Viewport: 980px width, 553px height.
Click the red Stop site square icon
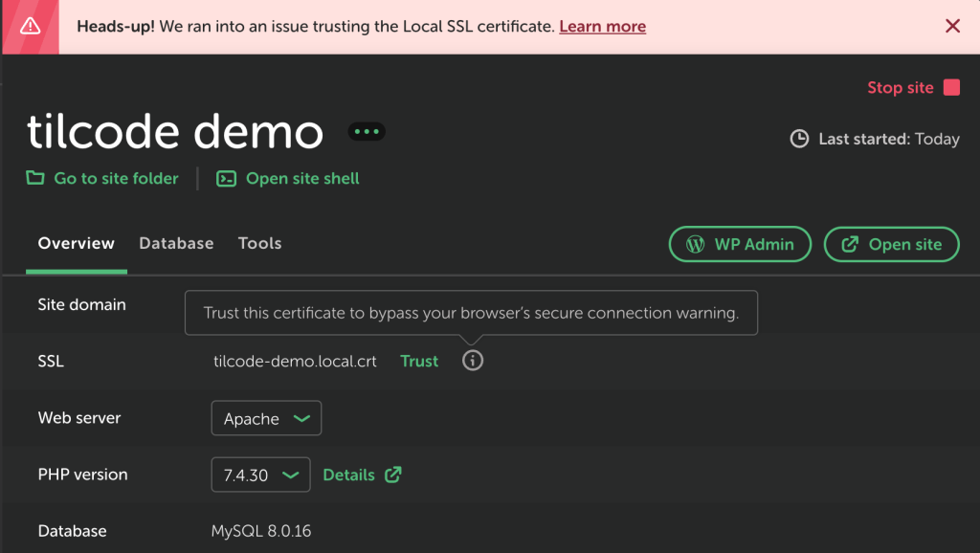[951, 88]
